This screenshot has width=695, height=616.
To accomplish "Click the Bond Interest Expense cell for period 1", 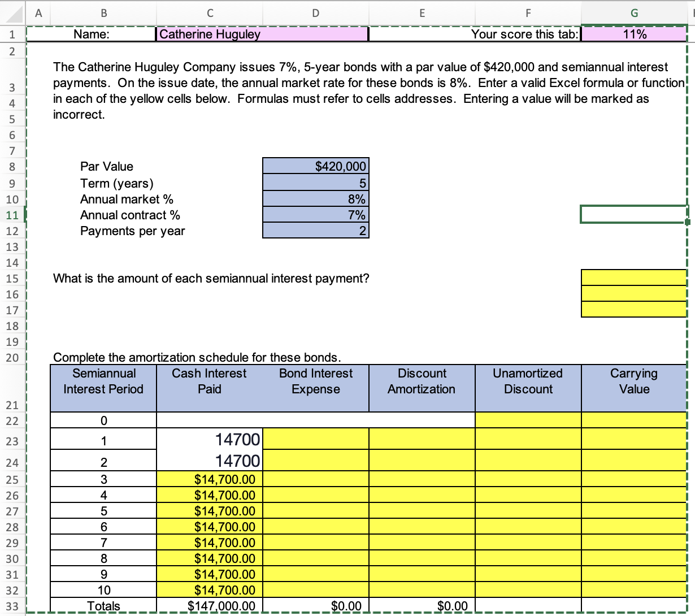I will (x=315, y=439).
